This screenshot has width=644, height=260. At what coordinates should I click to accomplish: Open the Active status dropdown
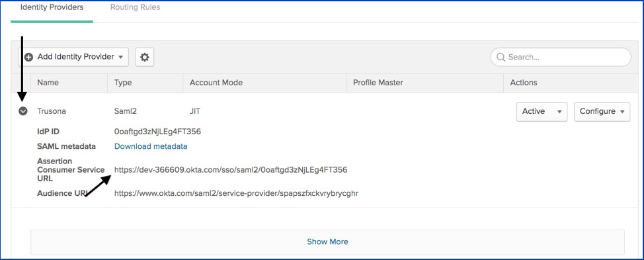click(x=542, y=111)
